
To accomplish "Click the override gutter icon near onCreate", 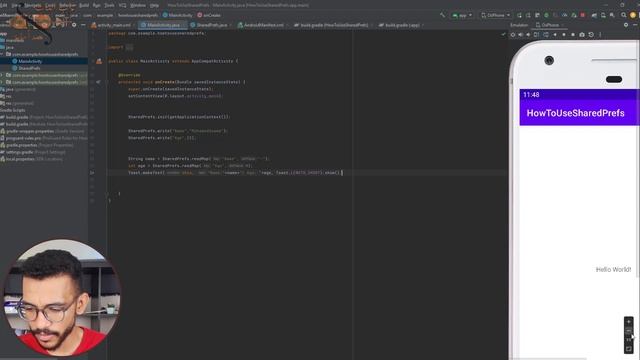I will 98,82.
